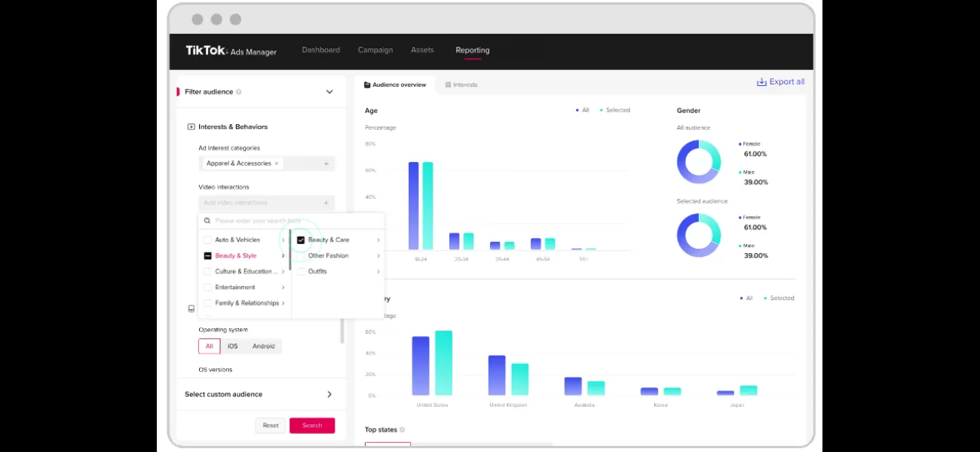This screenshot has height=452, width=980.
Task: Open the Campaign menu in top navigation
Action: [375, 50]
